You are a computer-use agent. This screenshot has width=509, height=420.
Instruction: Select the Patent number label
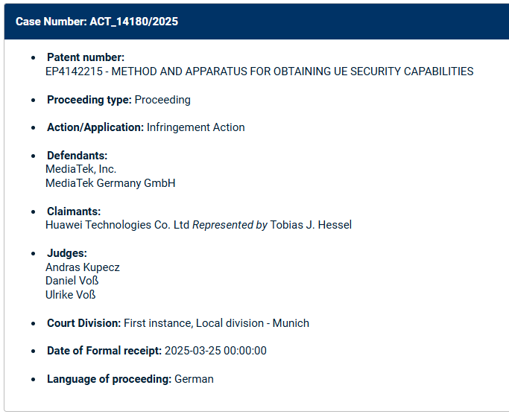(86, 57)
